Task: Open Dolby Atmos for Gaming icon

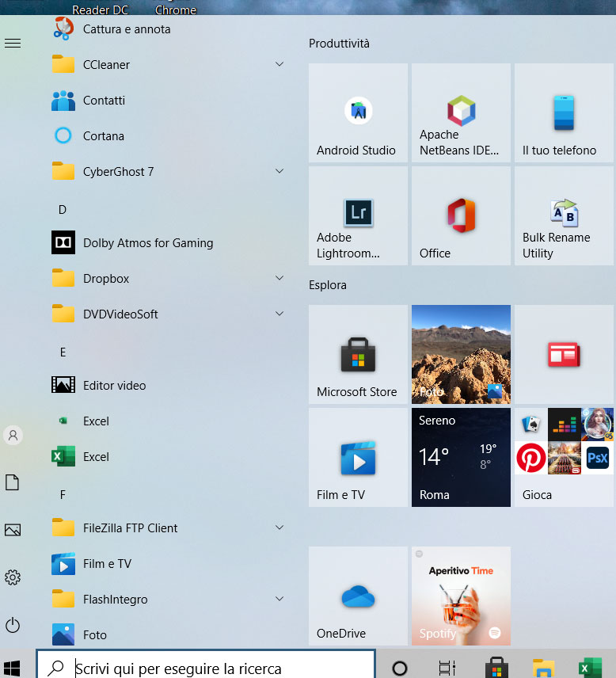Action: coord(63,242)
